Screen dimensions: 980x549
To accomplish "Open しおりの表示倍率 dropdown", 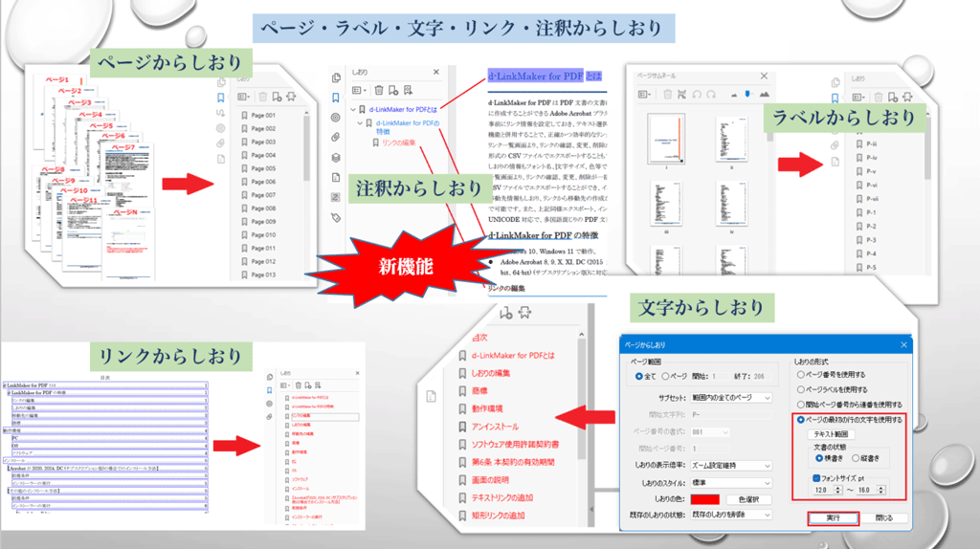I will click(x=730, y=466).
